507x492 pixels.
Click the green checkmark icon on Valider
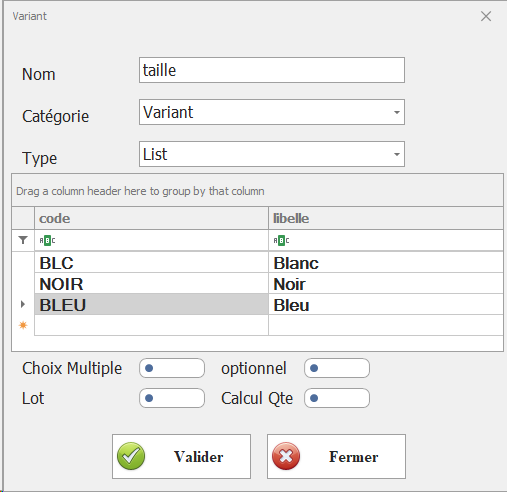(131, 456)
